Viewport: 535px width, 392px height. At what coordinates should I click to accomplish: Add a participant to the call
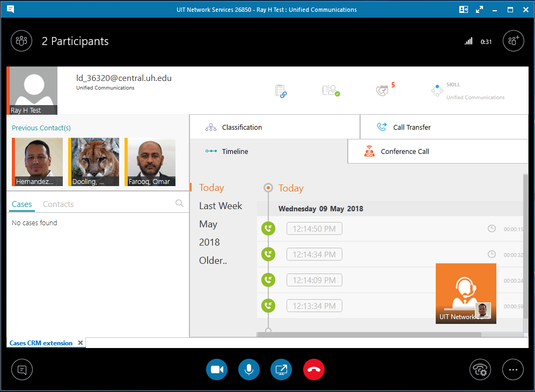[x=513, y=41]
